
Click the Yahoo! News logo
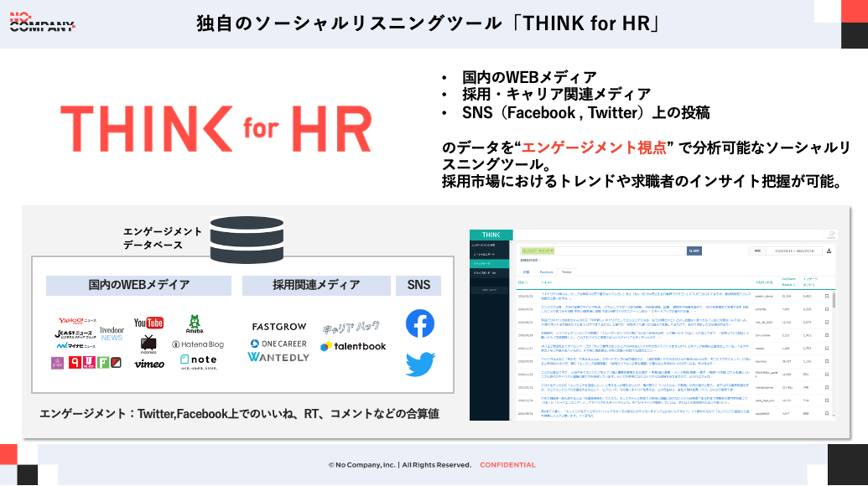point(77,321)
